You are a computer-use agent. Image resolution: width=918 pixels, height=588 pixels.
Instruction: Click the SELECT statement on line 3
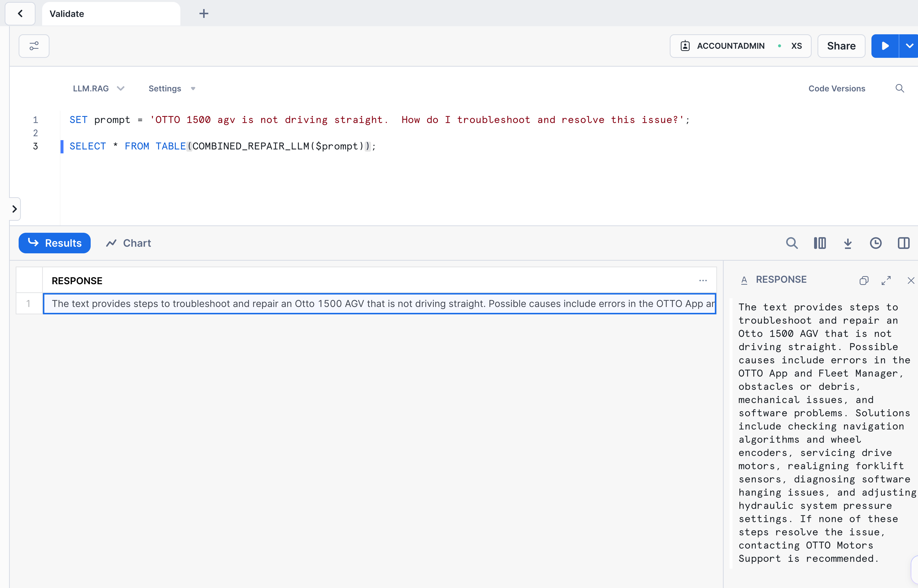tap(223, 146)
